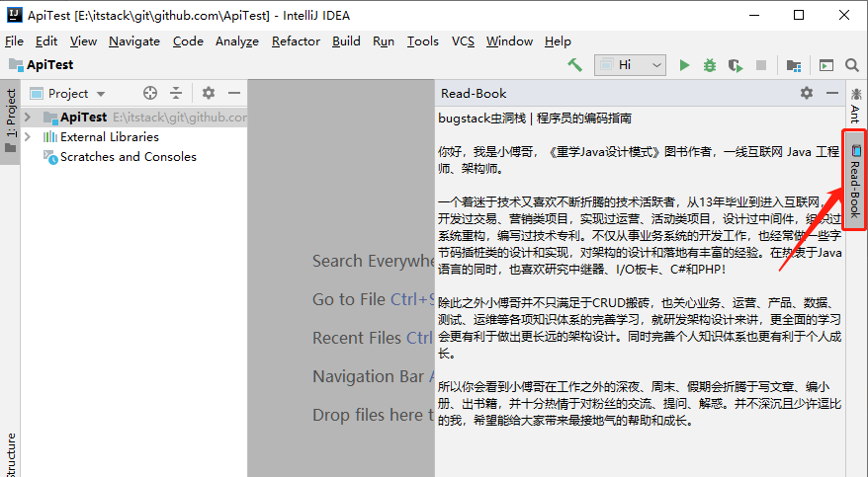Click the Build Project hammer icon
Screen dimensions: 868x477
(x=575, y=65)
